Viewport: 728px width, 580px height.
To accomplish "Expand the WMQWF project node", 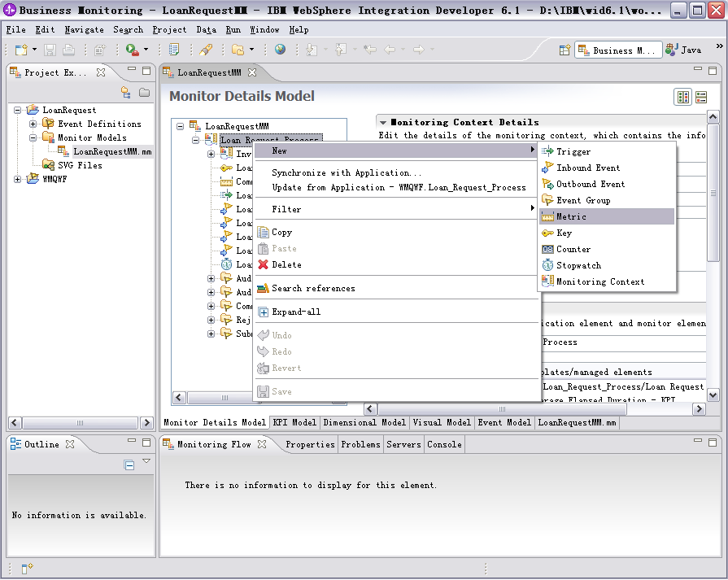I will [x=18, y=179].
